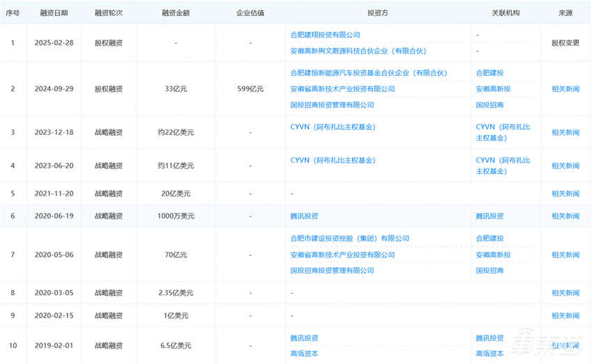Click 高瓴资本 investor link in the 2019-02-01 row
592x364 pixels.
304,354
